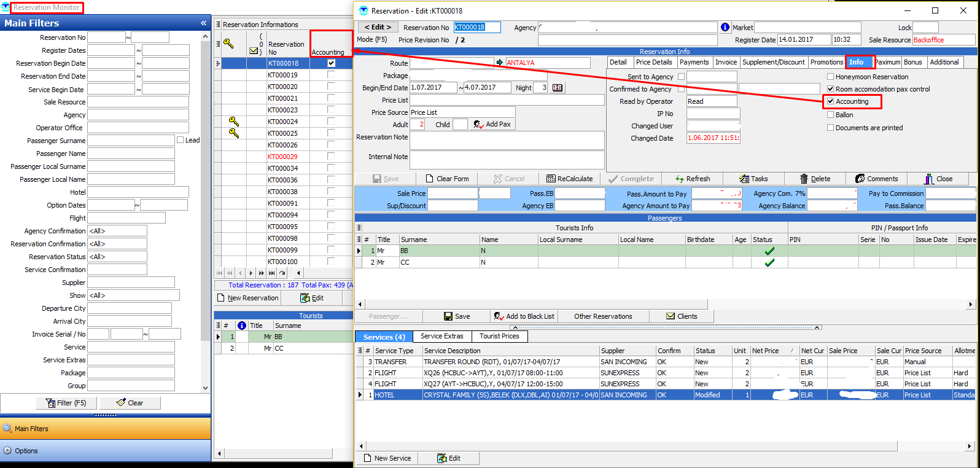Click the New Service button

pos(387,458)
